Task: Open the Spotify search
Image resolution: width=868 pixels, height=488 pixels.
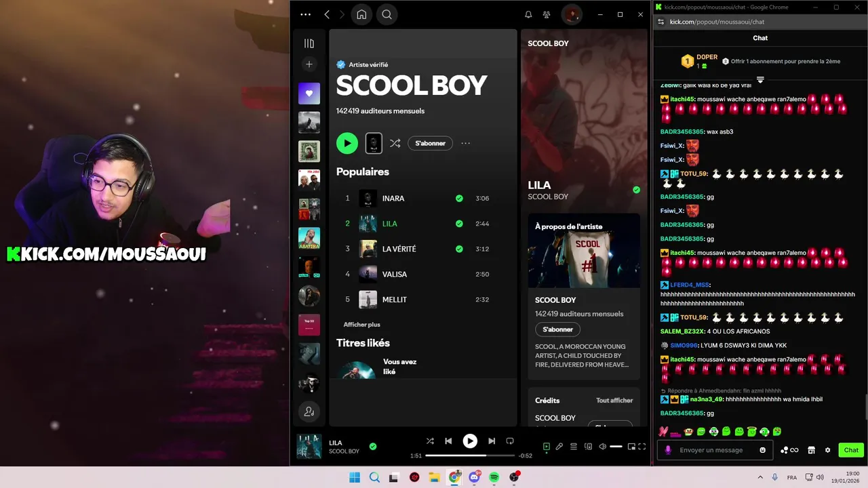Action: (387, 14)
